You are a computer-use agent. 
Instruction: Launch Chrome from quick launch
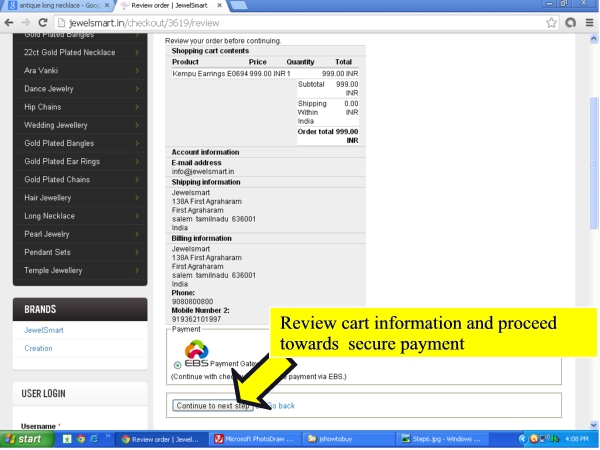pyautogui.click(x=80, y=439)
